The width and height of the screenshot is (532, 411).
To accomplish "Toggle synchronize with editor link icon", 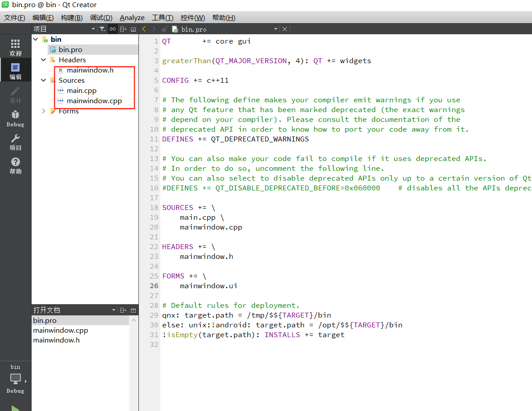I will (x=112, y=29).
